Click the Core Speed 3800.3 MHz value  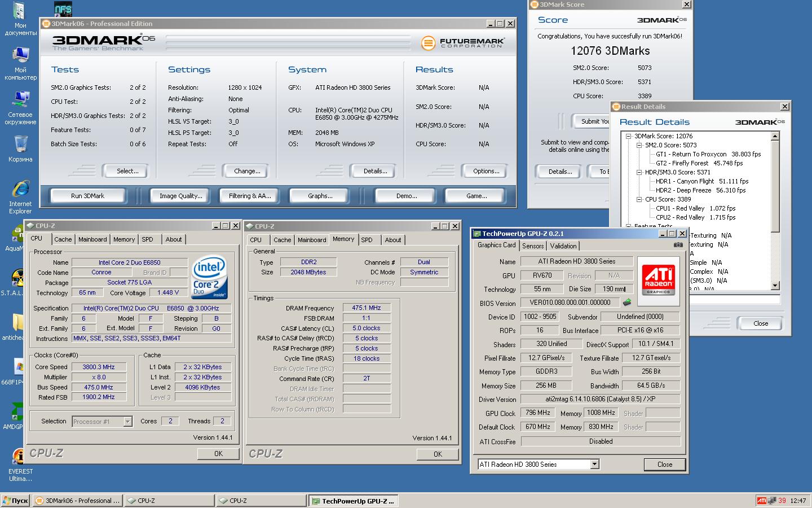pos(98,367)
